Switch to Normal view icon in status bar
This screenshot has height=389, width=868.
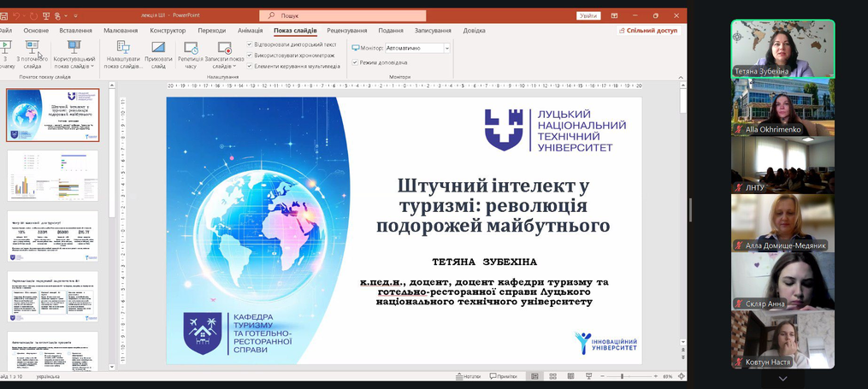click(534, 376)
